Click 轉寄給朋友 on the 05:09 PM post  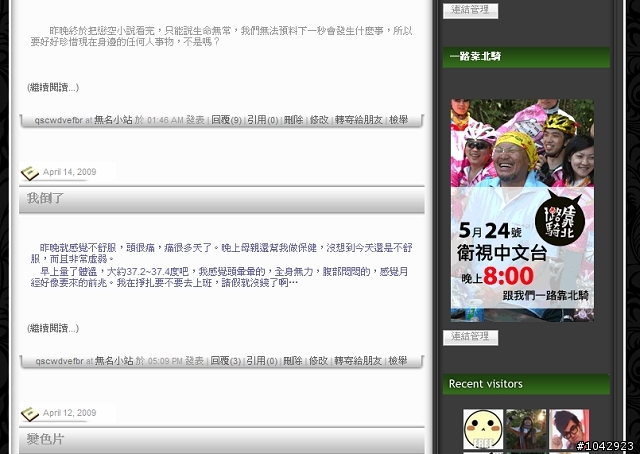(x=358, y=361)
